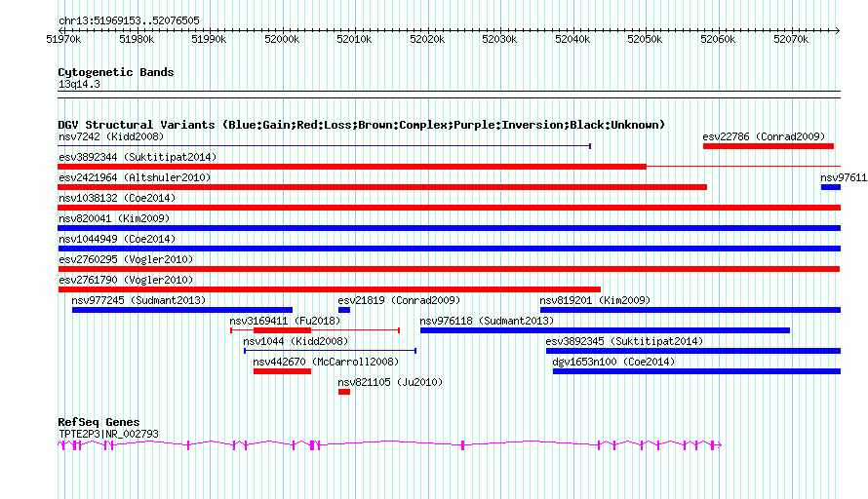This screenshot has height=499, width=868.
Task: Open the dgv1653n100 (Coe2014) label
Action: coord(613,362)
